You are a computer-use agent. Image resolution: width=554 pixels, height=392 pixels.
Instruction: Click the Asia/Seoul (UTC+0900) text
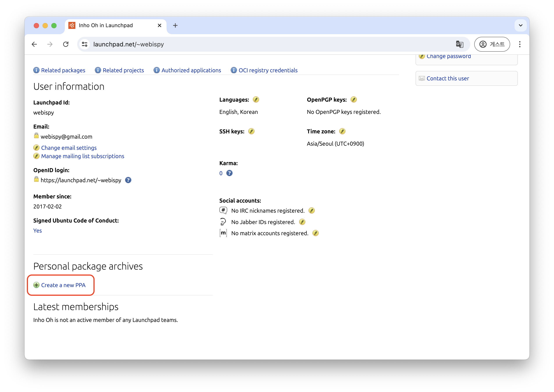[x=336, y=144]
